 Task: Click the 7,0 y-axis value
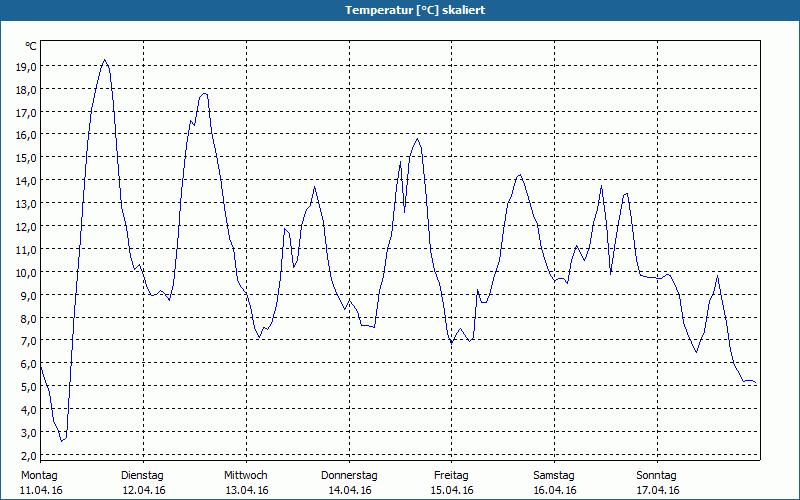tap(29, 341)
